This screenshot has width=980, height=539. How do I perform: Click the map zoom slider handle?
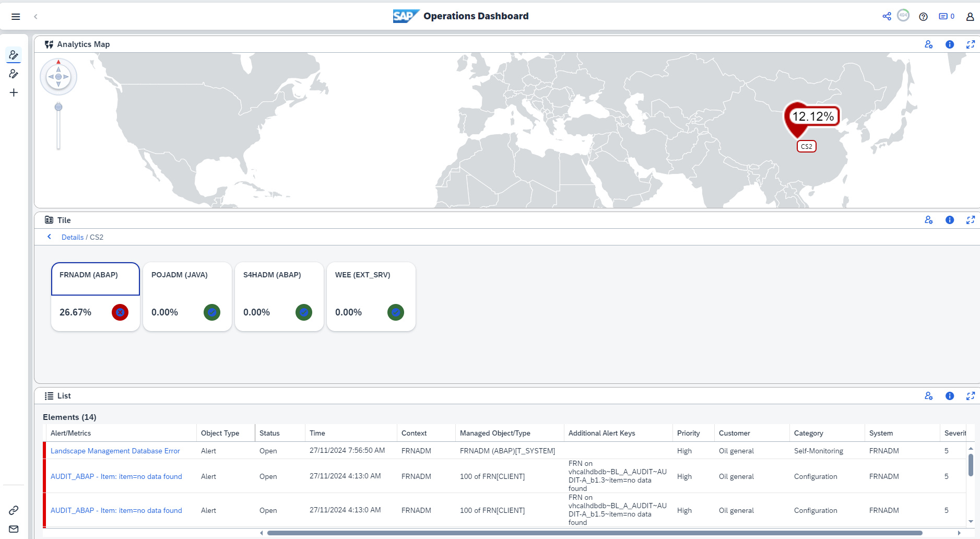[58, 107]
